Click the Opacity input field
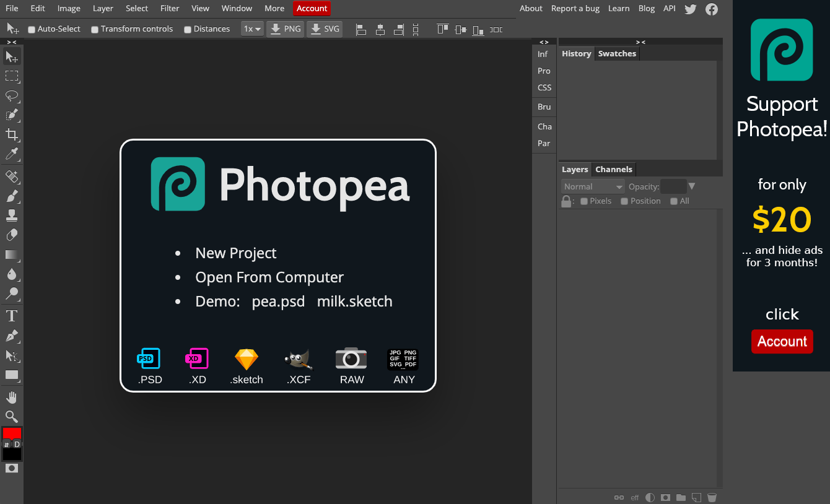Viewport: 830px width, 504px height. point(673,186)
